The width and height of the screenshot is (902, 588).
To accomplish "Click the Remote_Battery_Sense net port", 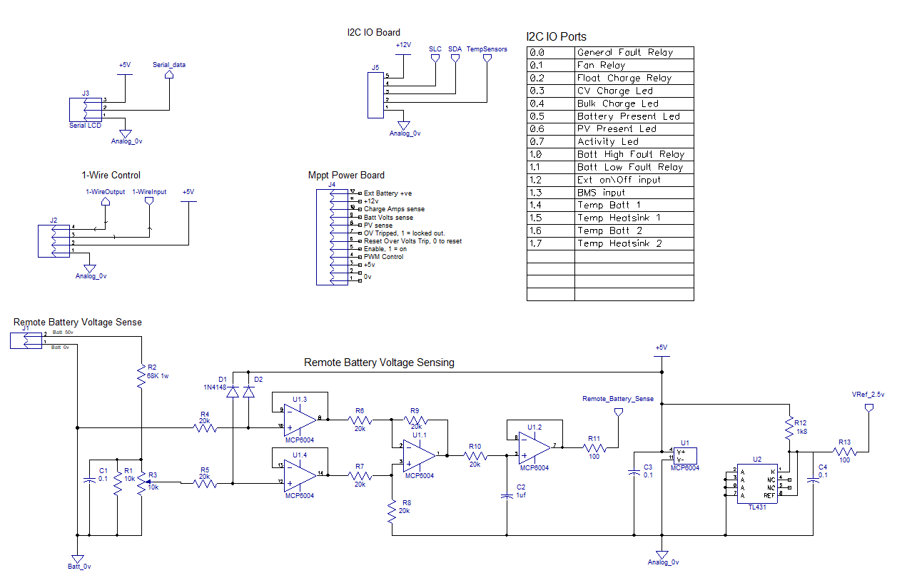I will click(x=618, y=412).
